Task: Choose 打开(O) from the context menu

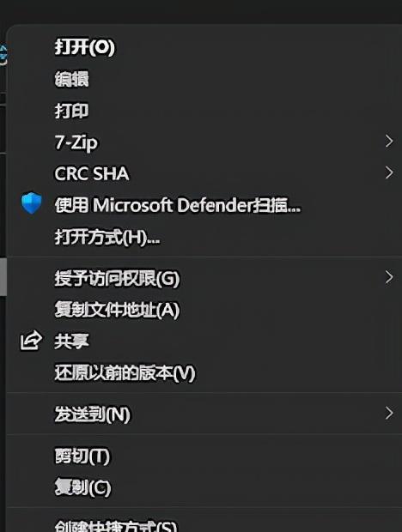Action: point(84,47)
